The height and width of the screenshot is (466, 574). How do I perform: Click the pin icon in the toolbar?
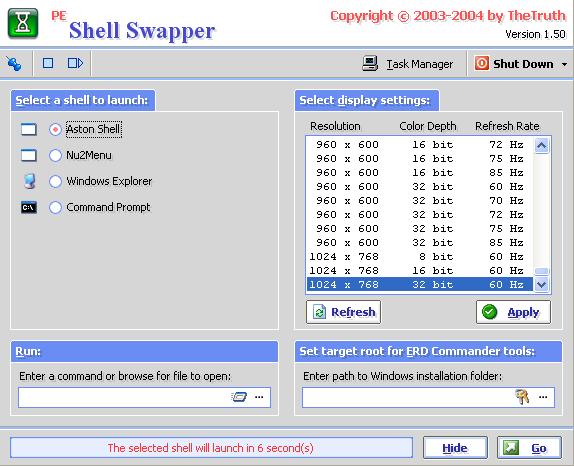(x=14, y=64)
